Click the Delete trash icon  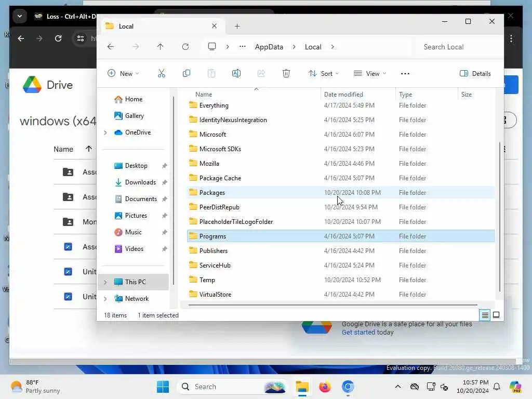click(x=286, y=73)
